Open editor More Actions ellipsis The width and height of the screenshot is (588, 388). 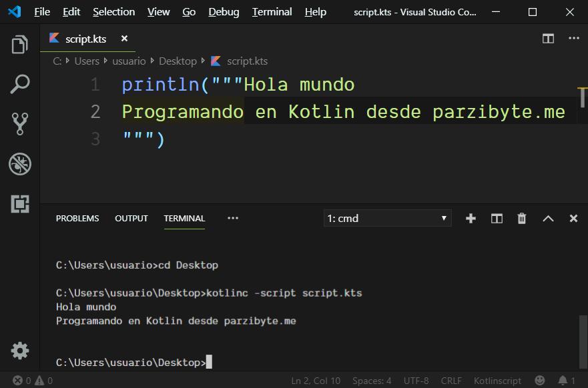coord(574,38)
